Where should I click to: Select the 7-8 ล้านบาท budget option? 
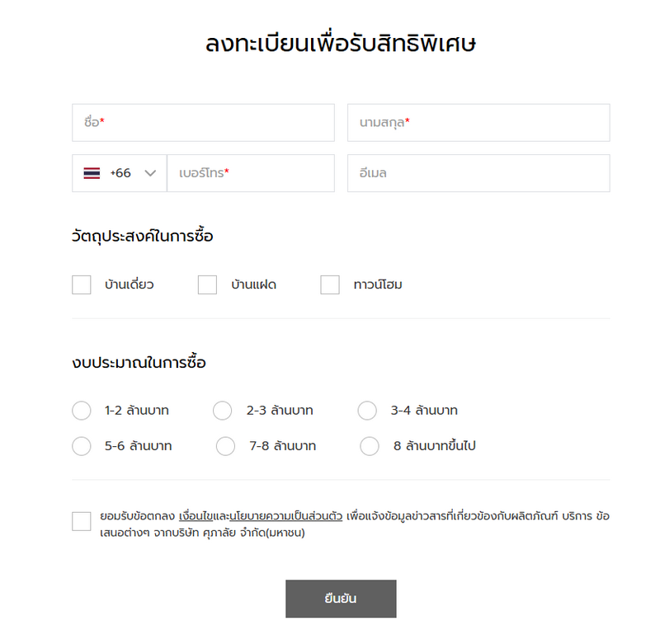point(225,446)
